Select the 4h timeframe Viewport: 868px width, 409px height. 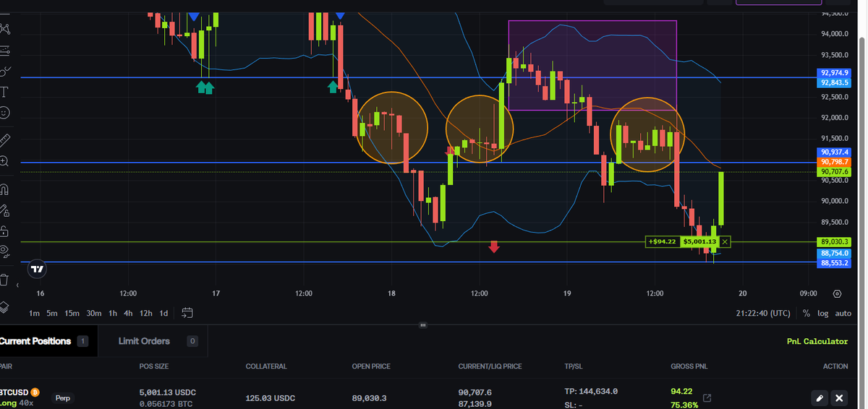128,313
